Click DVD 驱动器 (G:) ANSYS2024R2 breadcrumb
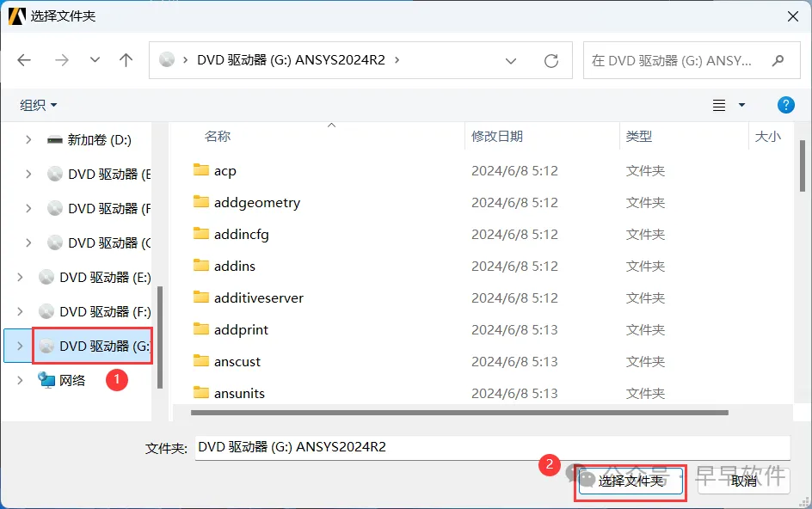Image resolution: width=812 pixels, height=509 pixels. tap(291, 60)
